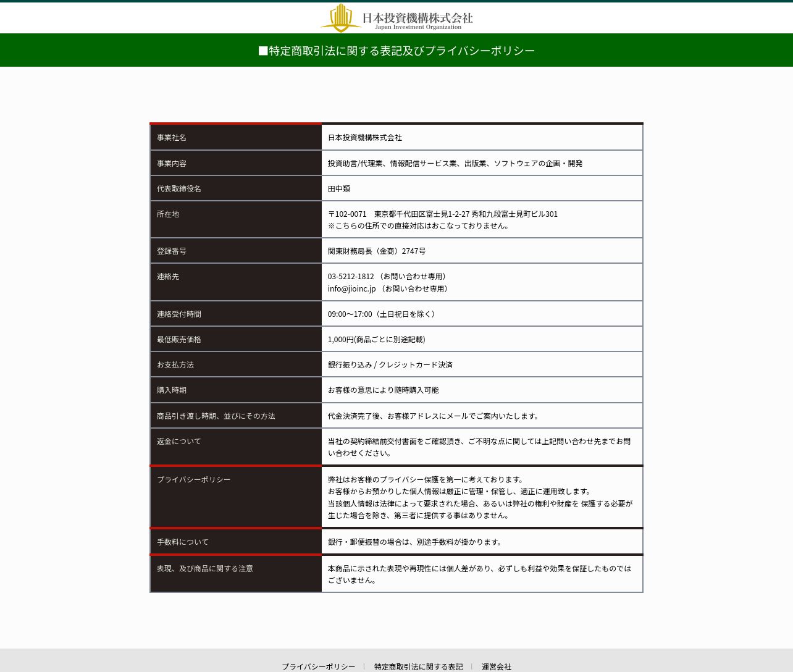Click the payment value 銀行振り込み / クレジットカード決済

(390, 365)
